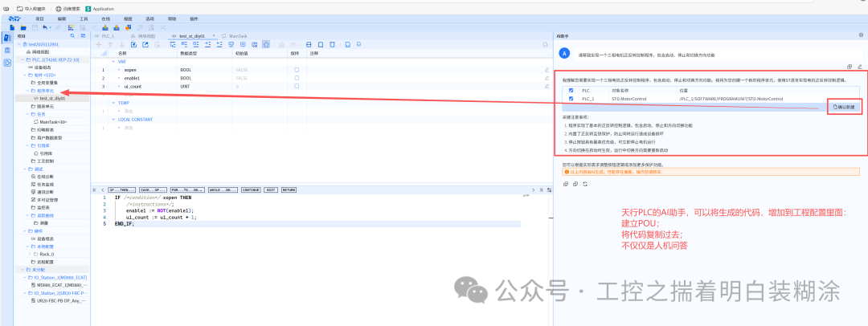
Task: Click the horizontal split layout icon
Action: 309,44
